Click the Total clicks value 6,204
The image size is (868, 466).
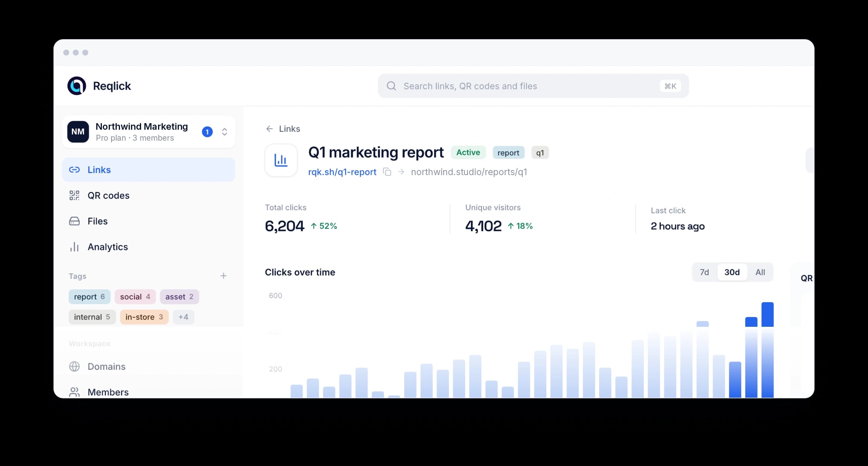[284, 226]
